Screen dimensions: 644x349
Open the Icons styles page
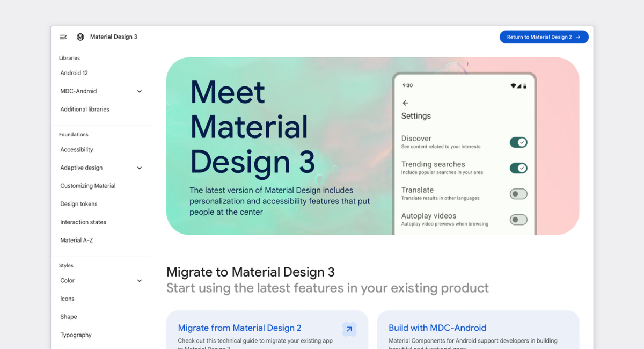[x=67, y=299]
